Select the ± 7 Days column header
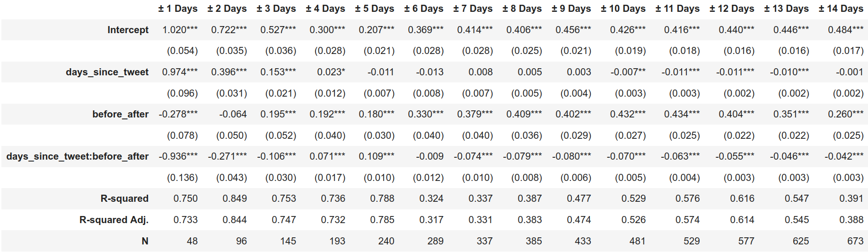 473,9
